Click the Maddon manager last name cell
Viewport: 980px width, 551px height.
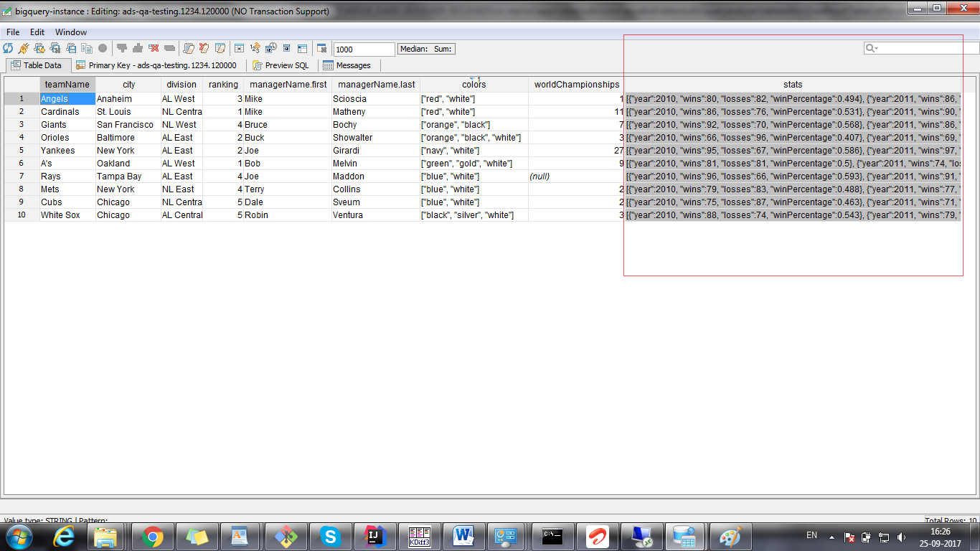pos(376,176)
